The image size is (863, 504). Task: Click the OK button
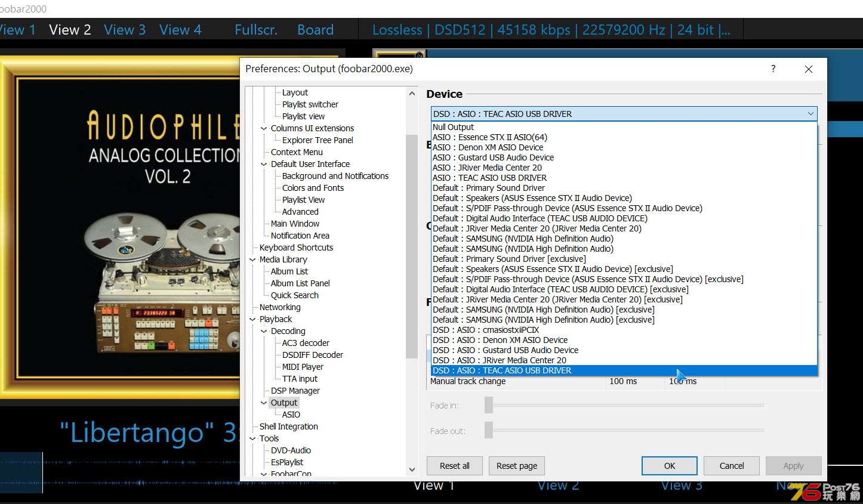(670, 466)
